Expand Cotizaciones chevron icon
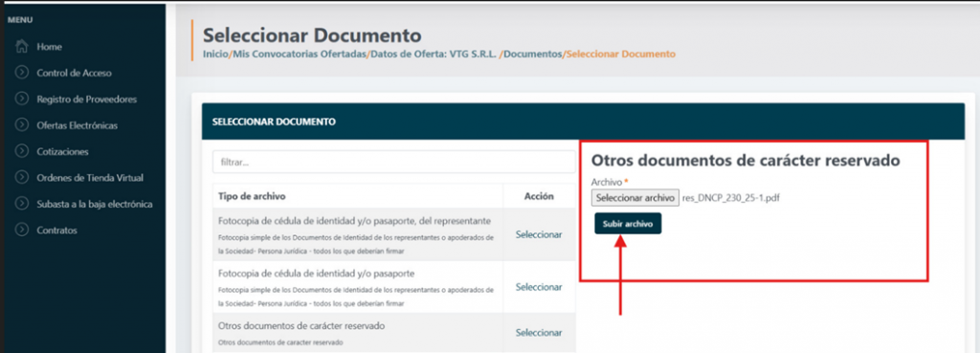 [x=22, y=152]
